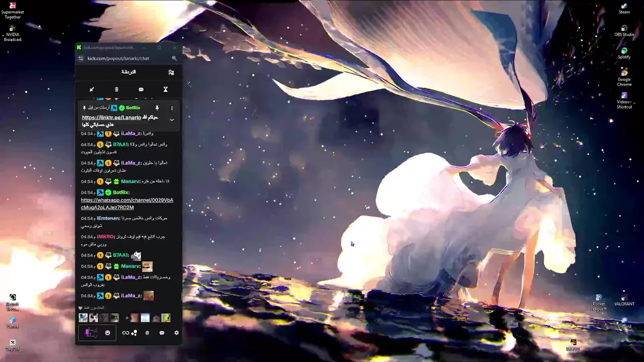
Task: Click BotRix name in pinned message
Action: [x=133, y=108]
